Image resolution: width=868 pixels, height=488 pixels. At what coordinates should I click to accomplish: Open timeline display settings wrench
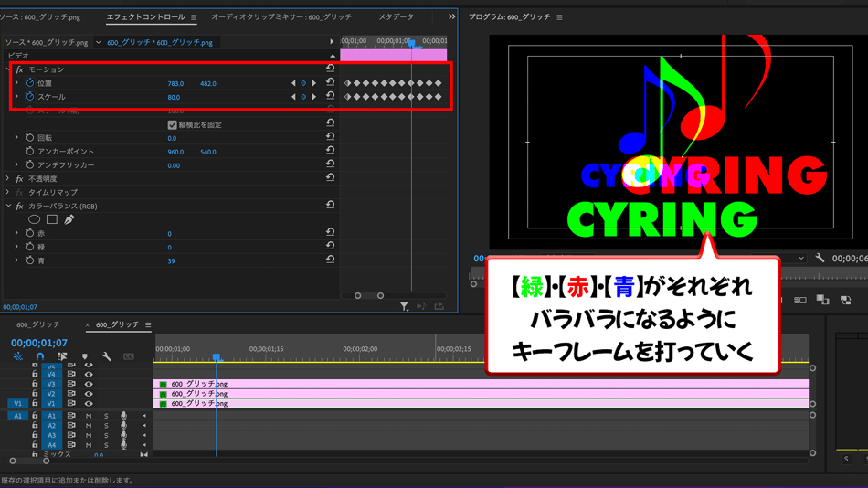click(107, 356)
